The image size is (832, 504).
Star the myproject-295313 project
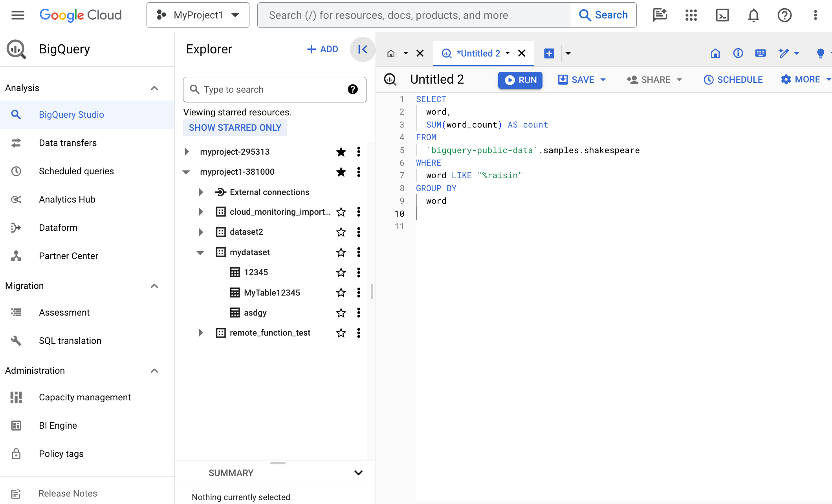[x=340, y=152]
